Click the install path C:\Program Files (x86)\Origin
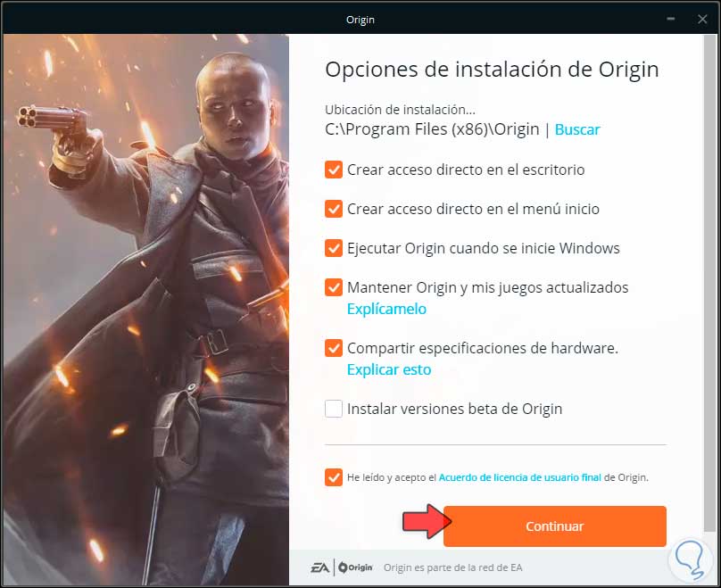This screenshot has width=721, height=588. 432,129
